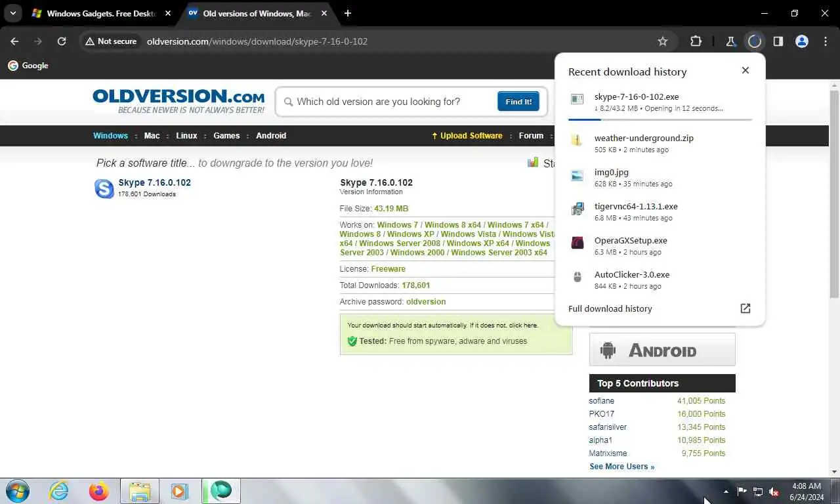840x504 pixels.
Task: Open the Google bookmark
Action: 28,66
